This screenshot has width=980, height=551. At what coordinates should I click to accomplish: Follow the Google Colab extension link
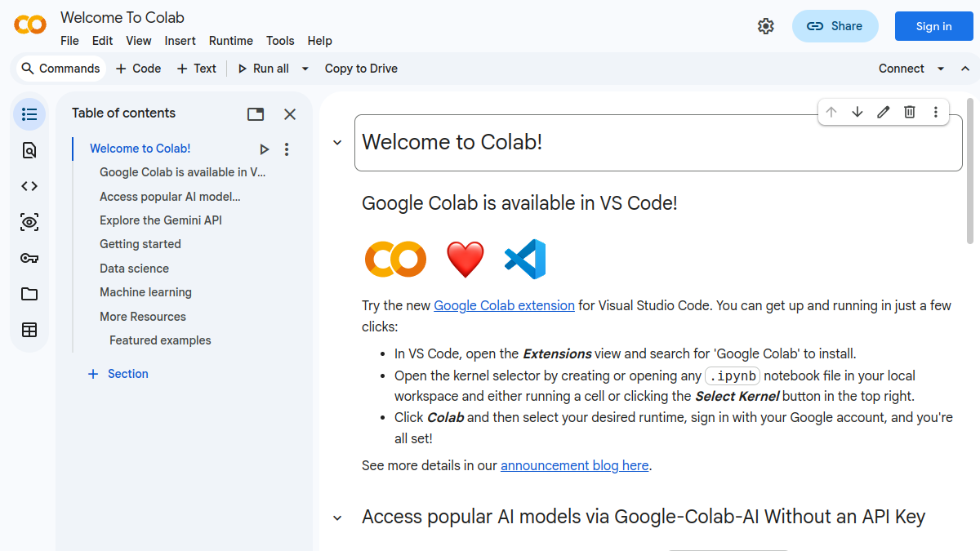tap(504, 305)
